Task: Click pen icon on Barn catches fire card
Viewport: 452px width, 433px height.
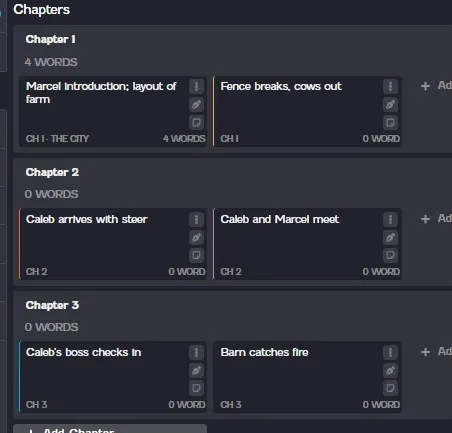Action: click(390, 370)
